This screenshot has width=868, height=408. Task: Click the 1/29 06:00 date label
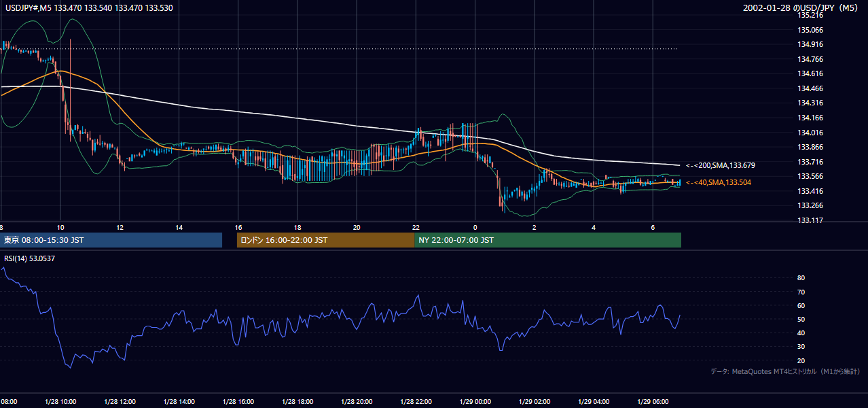653,402
